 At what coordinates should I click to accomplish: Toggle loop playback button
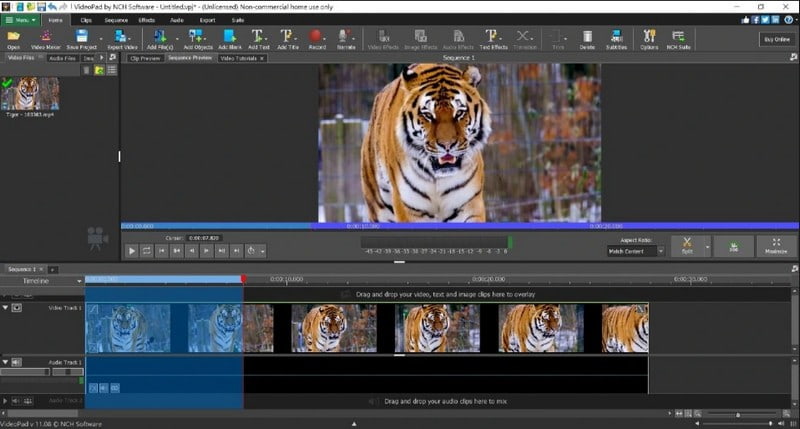click(x=146, y=250)
